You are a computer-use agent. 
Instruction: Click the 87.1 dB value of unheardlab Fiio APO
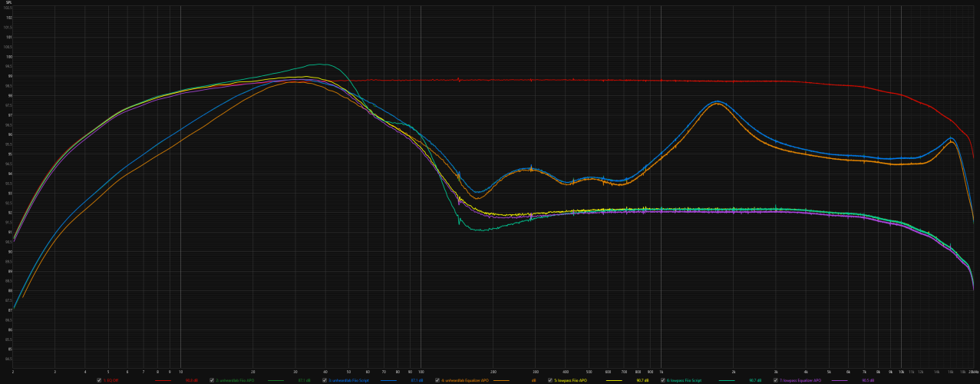(x=304, y=380)
